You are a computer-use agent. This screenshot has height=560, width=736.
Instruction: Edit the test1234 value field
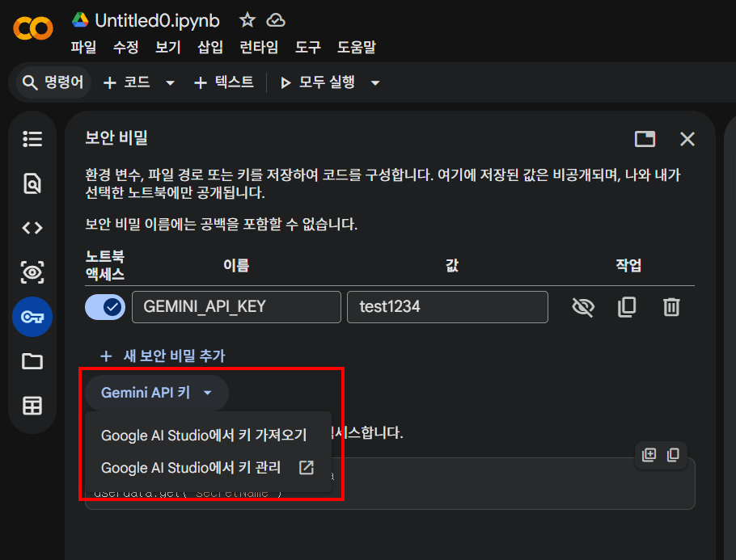pos(447,307)
